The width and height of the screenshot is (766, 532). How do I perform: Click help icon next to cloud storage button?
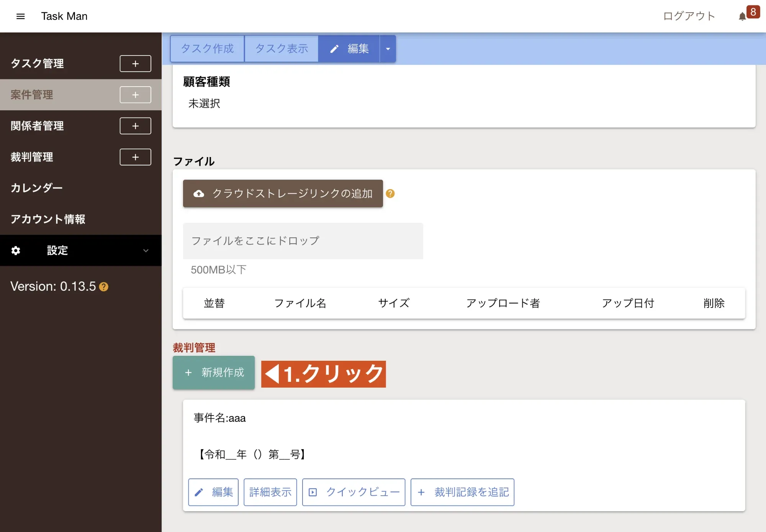[x=390, y=193]
